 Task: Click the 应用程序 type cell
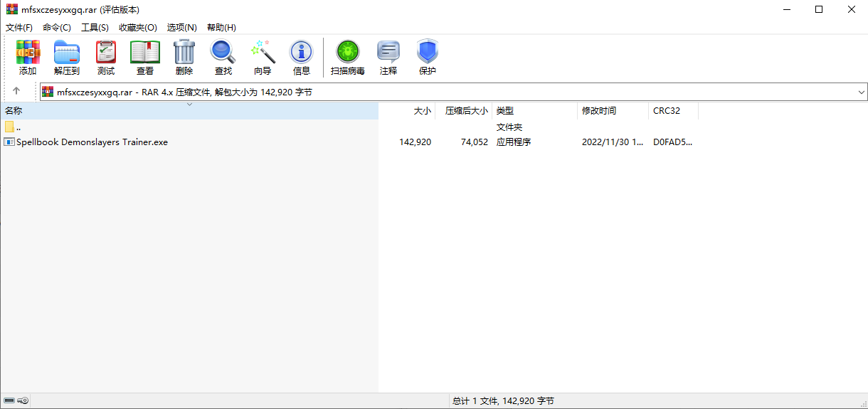[514, 142]
